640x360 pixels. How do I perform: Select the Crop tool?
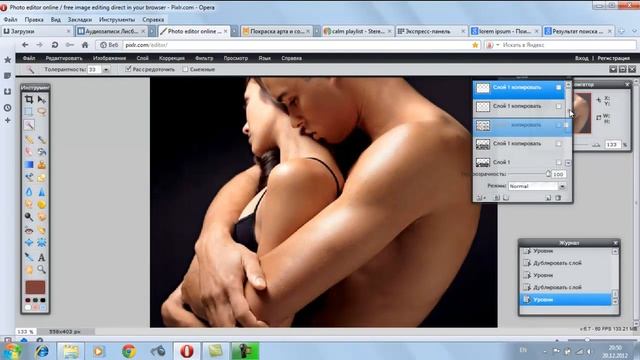click(x=29, y=99)
